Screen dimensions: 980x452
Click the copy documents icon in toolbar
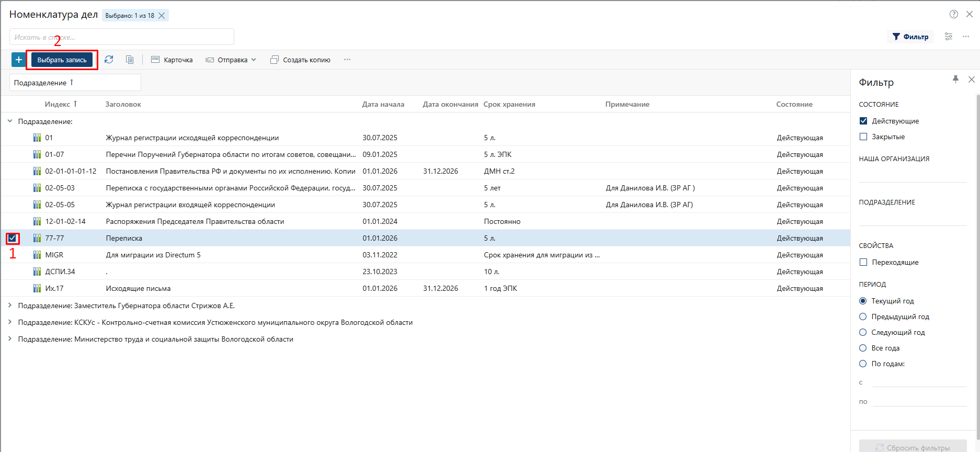click(130, 60)
